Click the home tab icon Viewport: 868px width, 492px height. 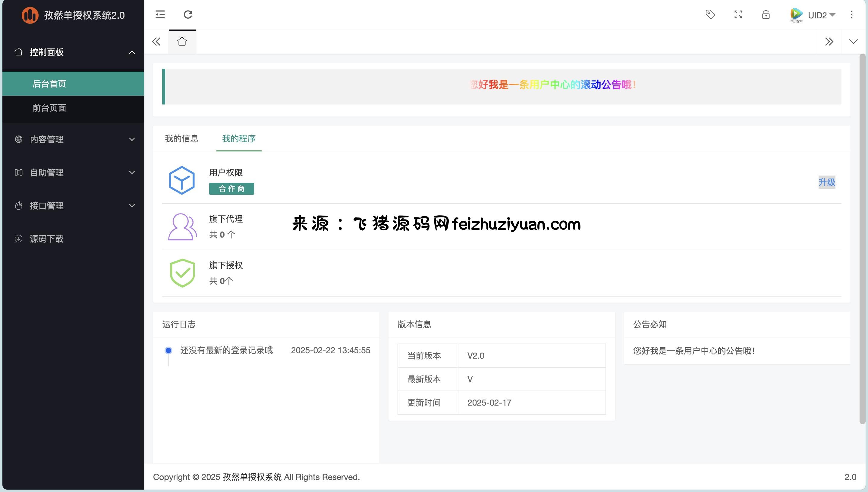point(182,42)
